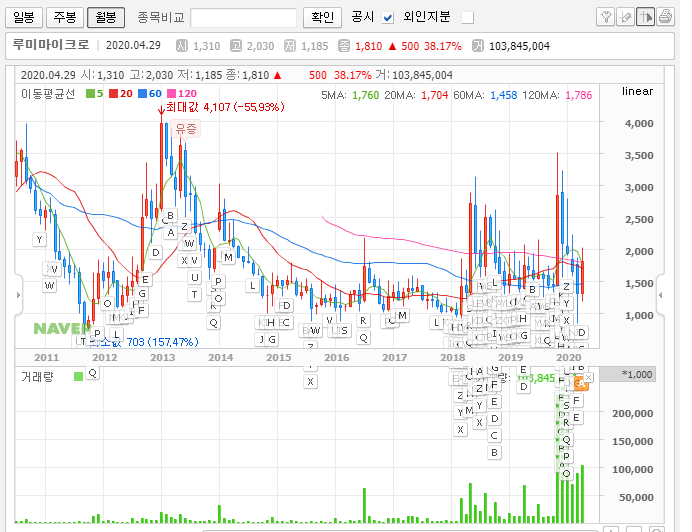The height and width of the screenshot is (532, 692).
Task: Click the 이동평균선 legend label
Action: pos(49,94)
